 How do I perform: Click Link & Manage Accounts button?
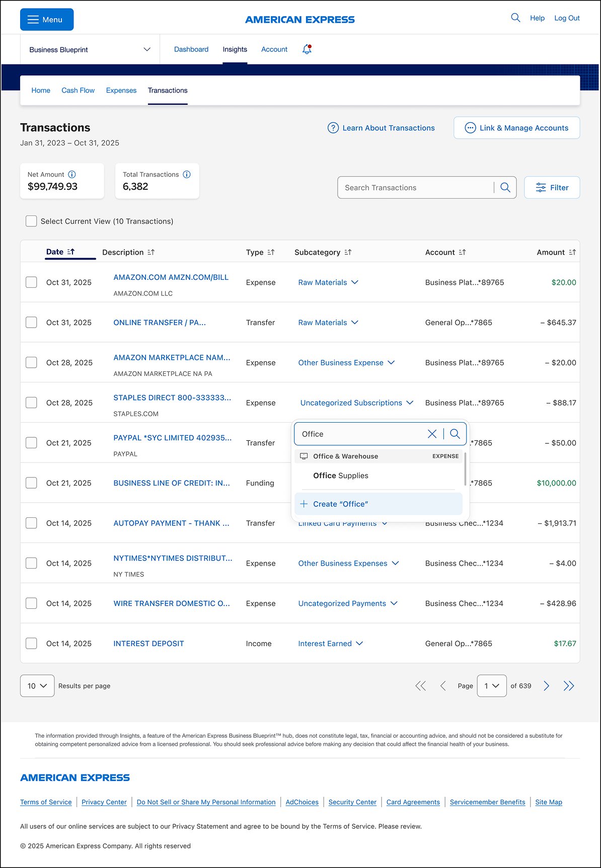pyautogui.click(x=517, y=128)
